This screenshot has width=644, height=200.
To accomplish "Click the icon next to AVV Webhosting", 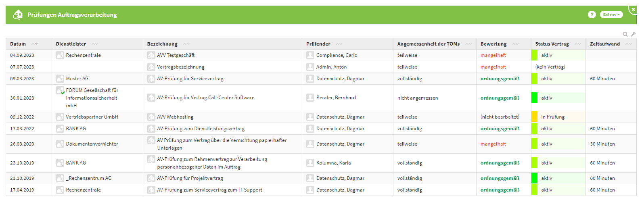I will [x=151, y=117].
